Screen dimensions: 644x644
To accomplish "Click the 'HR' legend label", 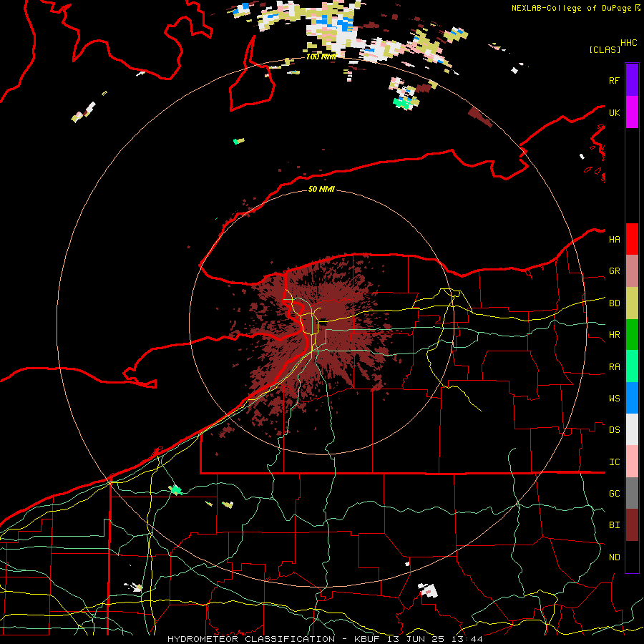I will [614, 335].
